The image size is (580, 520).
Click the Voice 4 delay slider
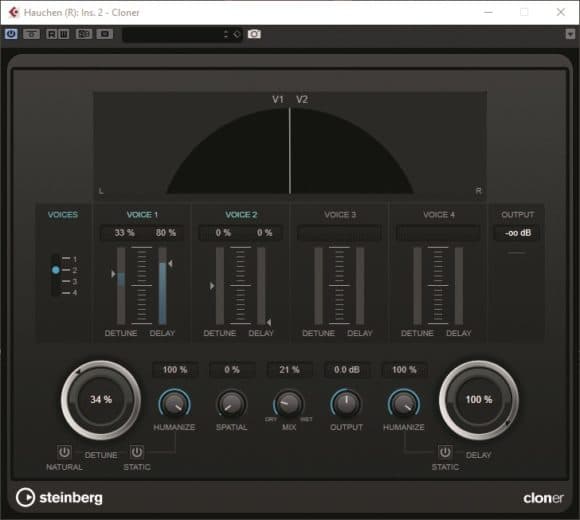coord(459,286)
